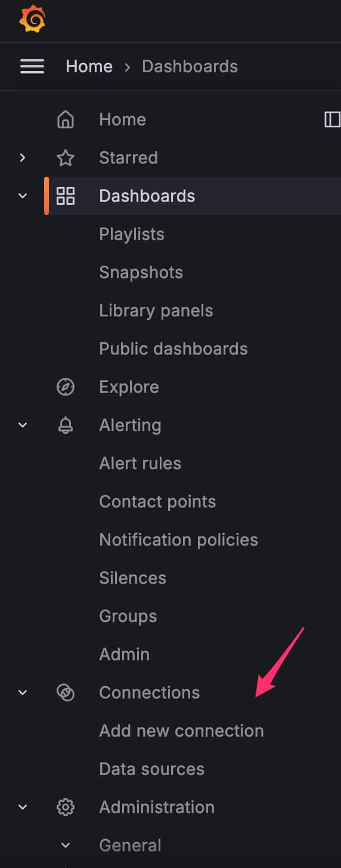Image resolution: width=341 pixels, height=868 pixels.
Task: Click the Starred star icon
Action: click(66, 158)
